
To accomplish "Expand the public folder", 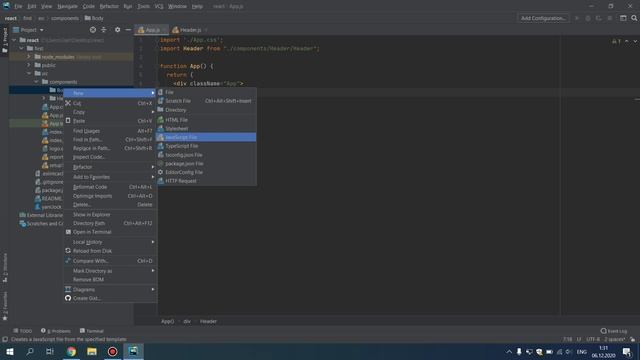I will pyautogui.click(x=29, y=65).
